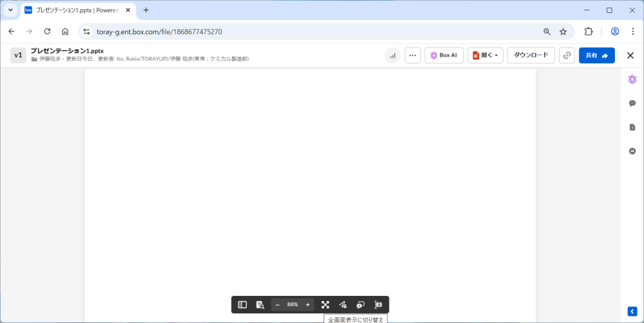Go back in browser history
Screen dimensions: 644x323
tap(12, 32)
